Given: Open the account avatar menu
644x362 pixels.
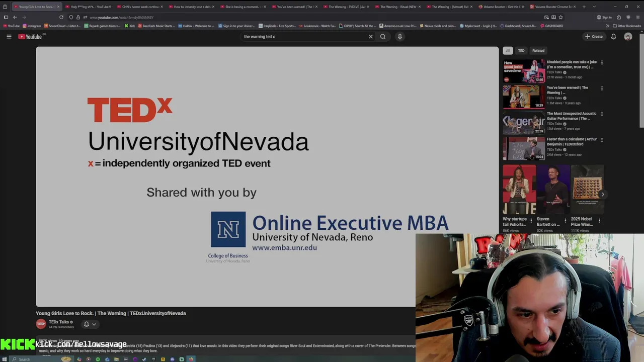Looking at the screenshot, I should [628, 37].
